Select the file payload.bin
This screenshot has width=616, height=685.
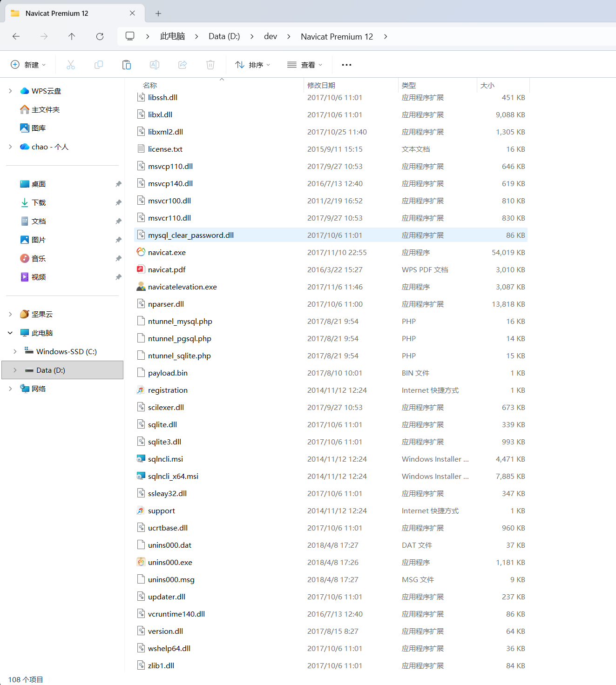pyautogui.click(x=331, y=373)
